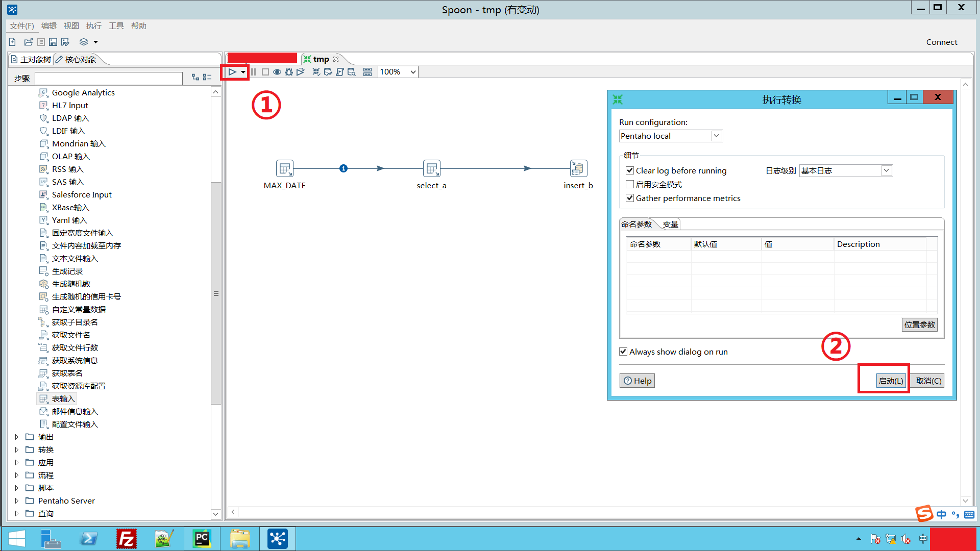The height and width of the screenshot is (551, 980).
Task: Click the 步骤 search input field
Action: pos(108,78)
